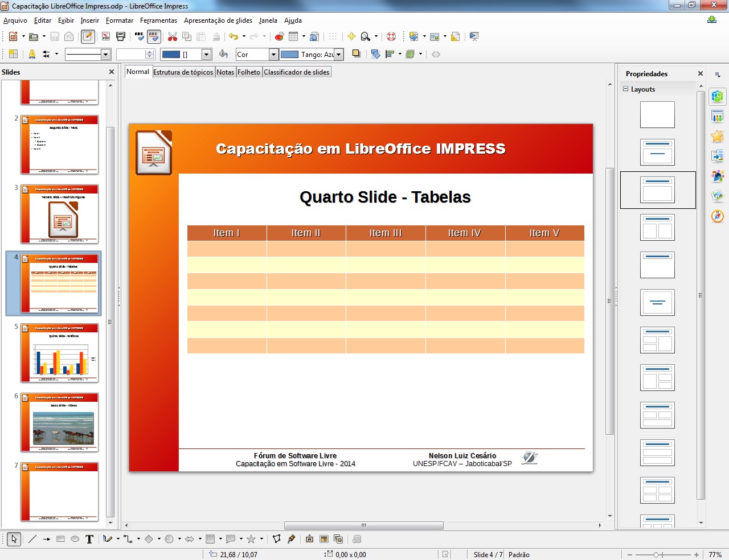Open Callouts shapes dropdown arrow
729x560 pixels.
coord(241,539)
